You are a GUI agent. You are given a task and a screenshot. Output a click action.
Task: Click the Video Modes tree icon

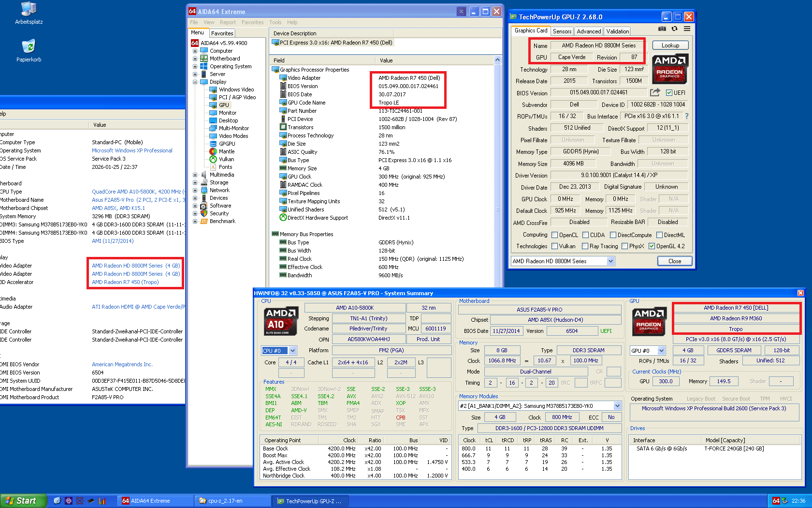213,136
